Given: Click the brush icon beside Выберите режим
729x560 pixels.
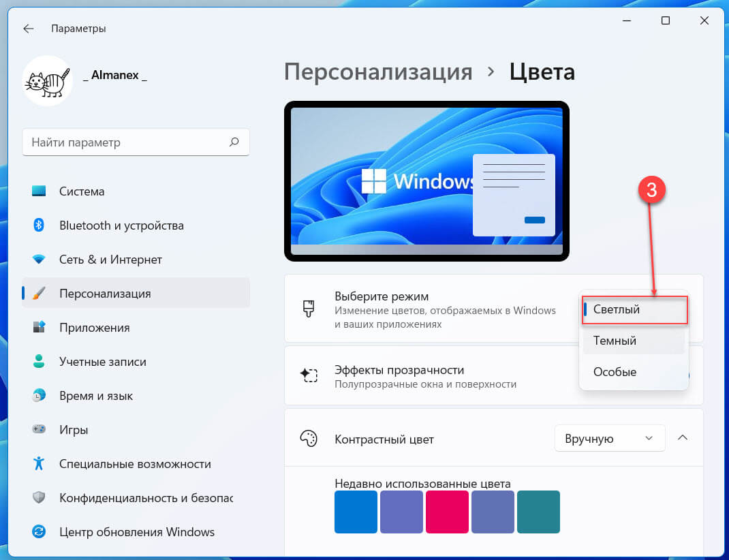Looking at the screenshot, I should pos(309,309).
